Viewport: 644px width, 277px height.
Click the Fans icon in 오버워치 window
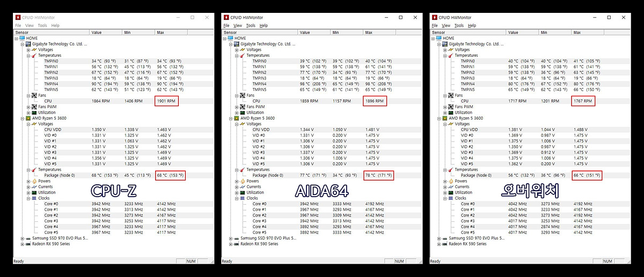(450, 95)
